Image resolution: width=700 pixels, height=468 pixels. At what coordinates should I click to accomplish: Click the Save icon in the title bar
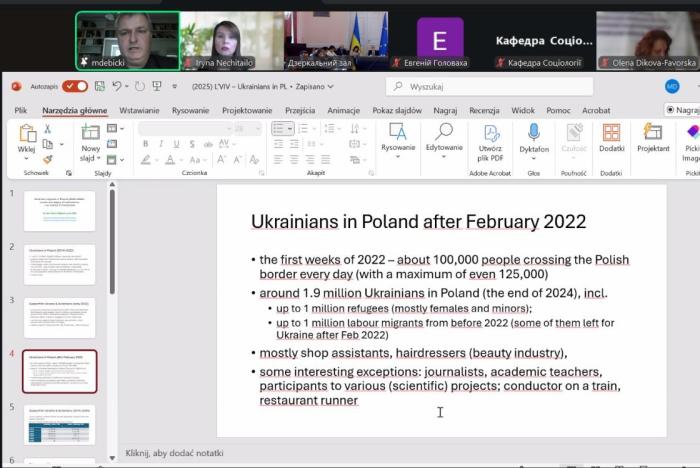[x=99, y=86]
